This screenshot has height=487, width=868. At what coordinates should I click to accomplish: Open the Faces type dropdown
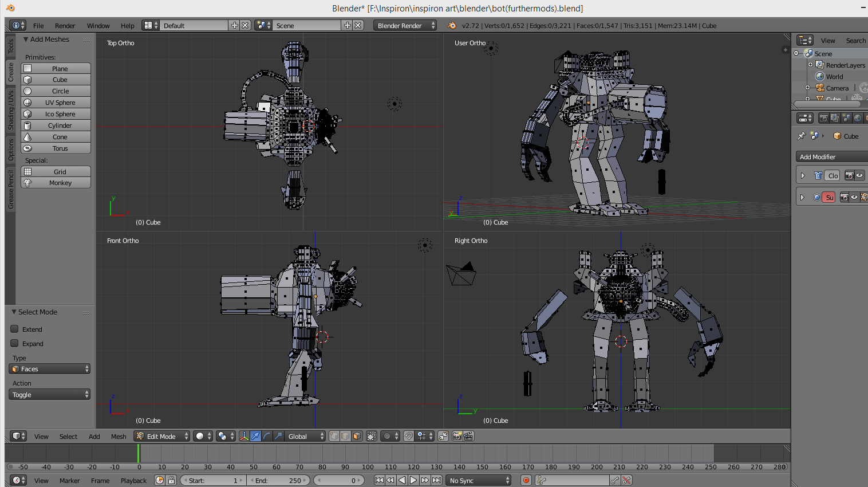(50, 369)
